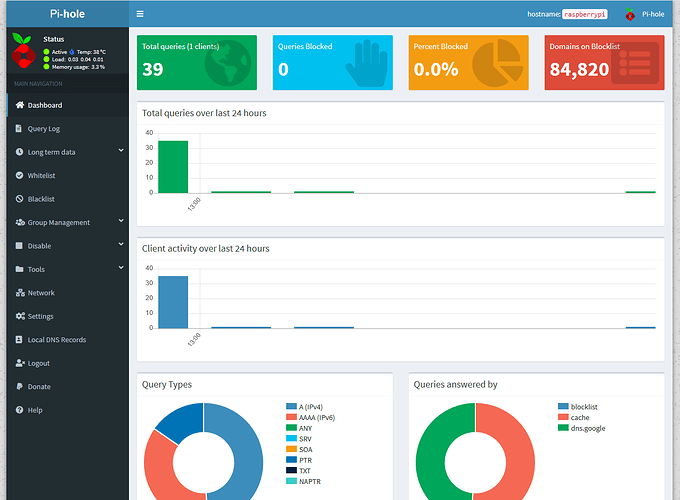
Task: Expand the Tools submenu chevron
Action: click(121, 268)
